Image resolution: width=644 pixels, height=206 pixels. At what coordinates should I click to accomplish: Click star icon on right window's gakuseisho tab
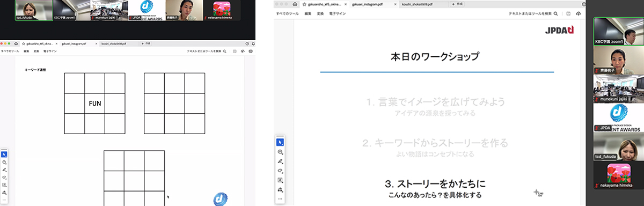click(304, 4)
